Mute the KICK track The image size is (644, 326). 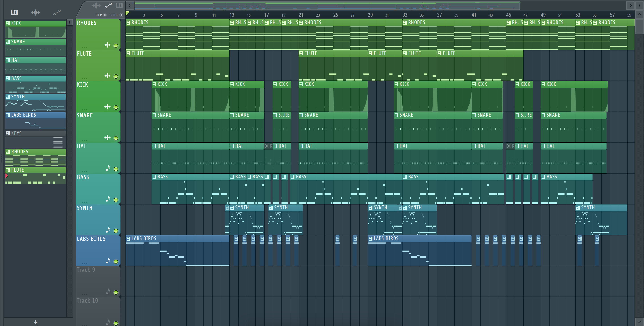pyautogui.click(x=116, y=108)
